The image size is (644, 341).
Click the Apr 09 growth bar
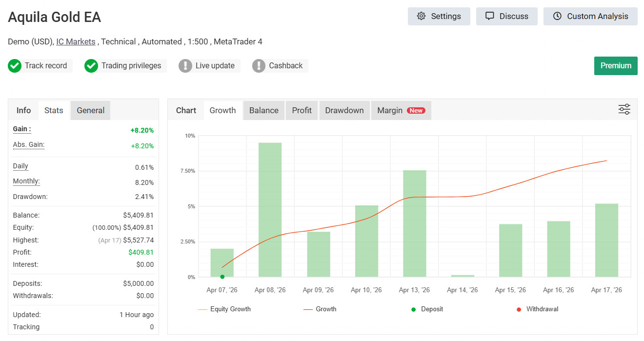pos(319,254)
